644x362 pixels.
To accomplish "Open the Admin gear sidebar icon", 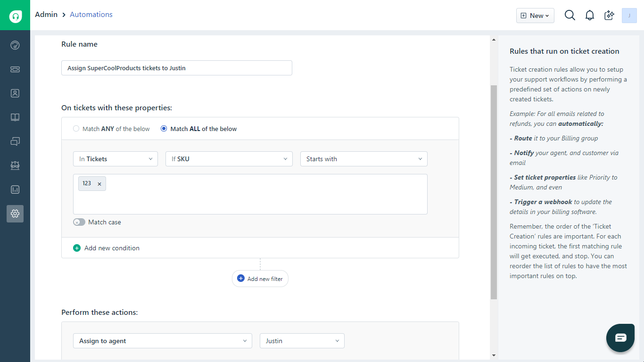I will 15,214.
